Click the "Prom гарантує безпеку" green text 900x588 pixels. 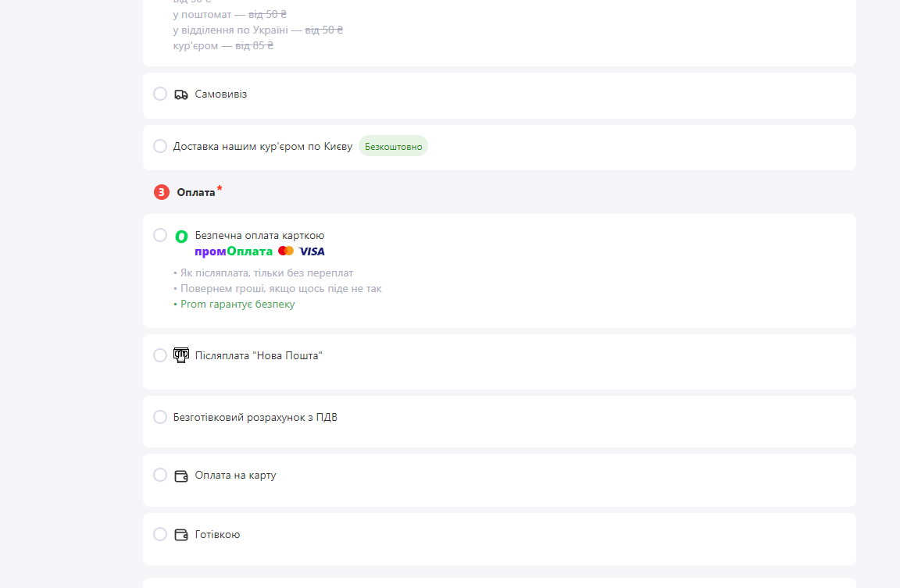point(237,304)
